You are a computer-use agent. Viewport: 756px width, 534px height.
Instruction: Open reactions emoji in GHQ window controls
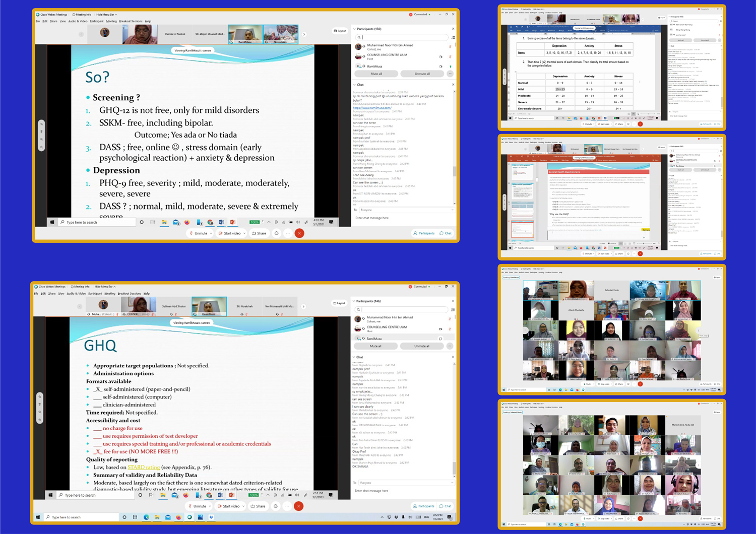coord(276,506)
